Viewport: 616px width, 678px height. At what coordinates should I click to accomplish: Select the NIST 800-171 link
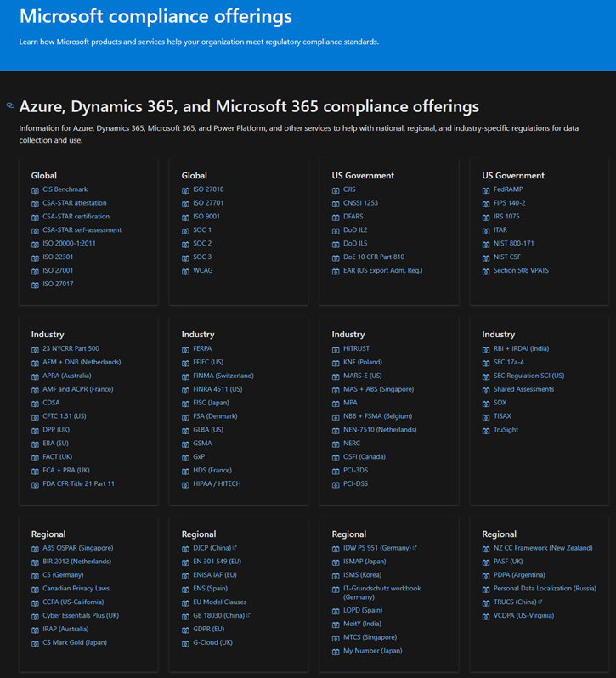pos(513,243)
